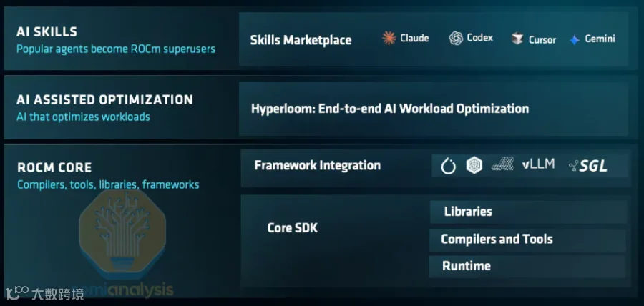Image resolution: width=644 pixels, height=306 pixels.
Task: Click the Claude starburst icon
Action: [389, 38]
